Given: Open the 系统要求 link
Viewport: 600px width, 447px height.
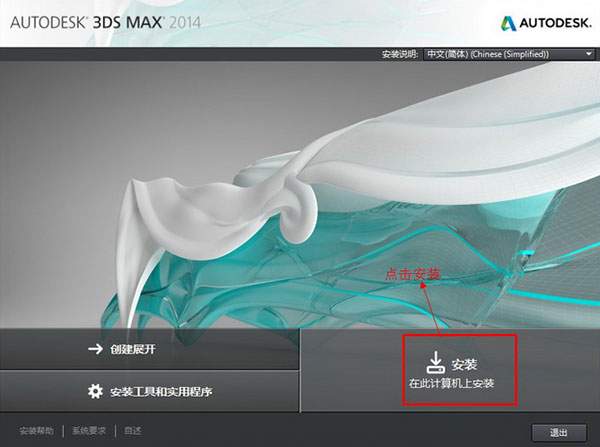Looking at the screenshot, I should tap(89, 431).
